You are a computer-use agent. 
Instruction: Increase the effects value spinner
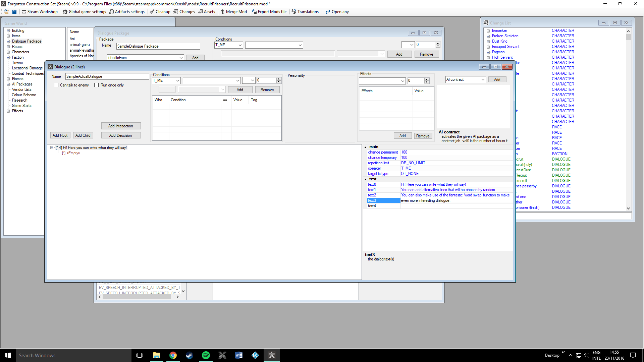click(x=427, y=79)
